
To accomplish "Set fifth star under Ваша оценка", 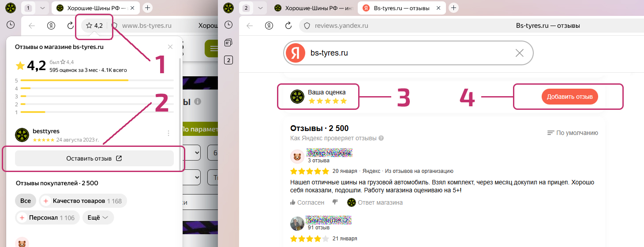I will pyautogui.click(x=344, y=101).
